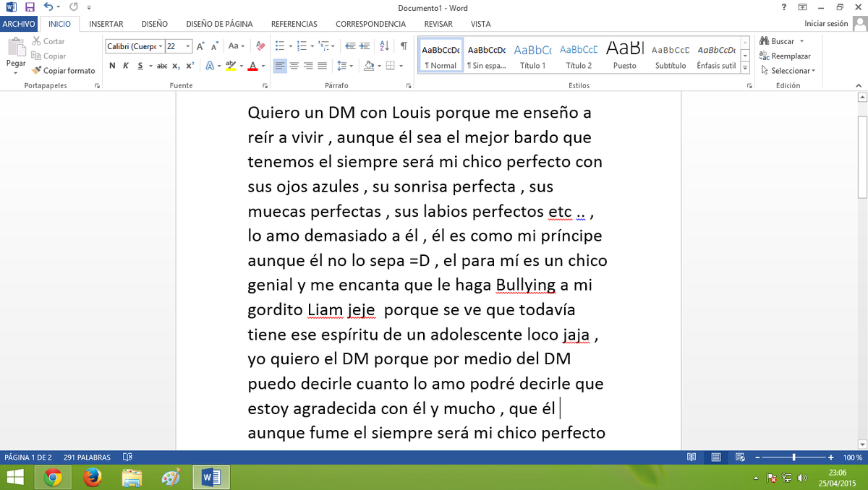The height and width of the screenshot is (490, 868).
Task: Switch to the CORRESPONDENCIA tab
Action: [x=371, y=24]
